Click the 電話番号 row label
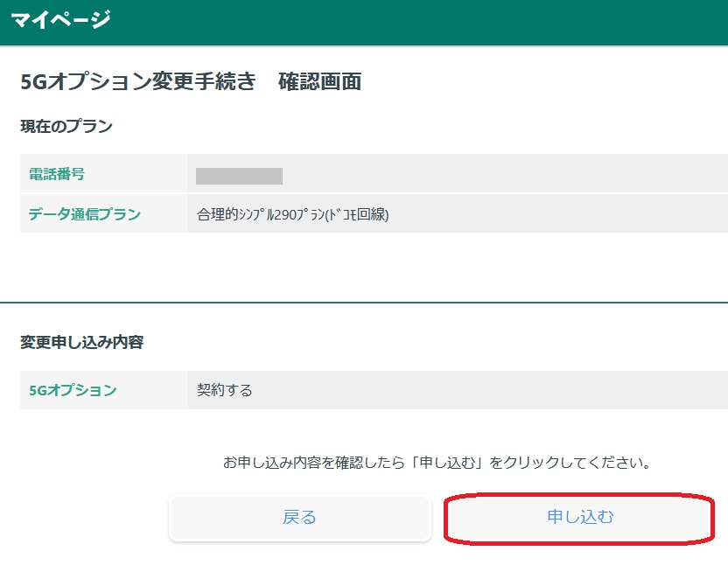This screenshot has height=565, width=728. click(x=57, y=174)
